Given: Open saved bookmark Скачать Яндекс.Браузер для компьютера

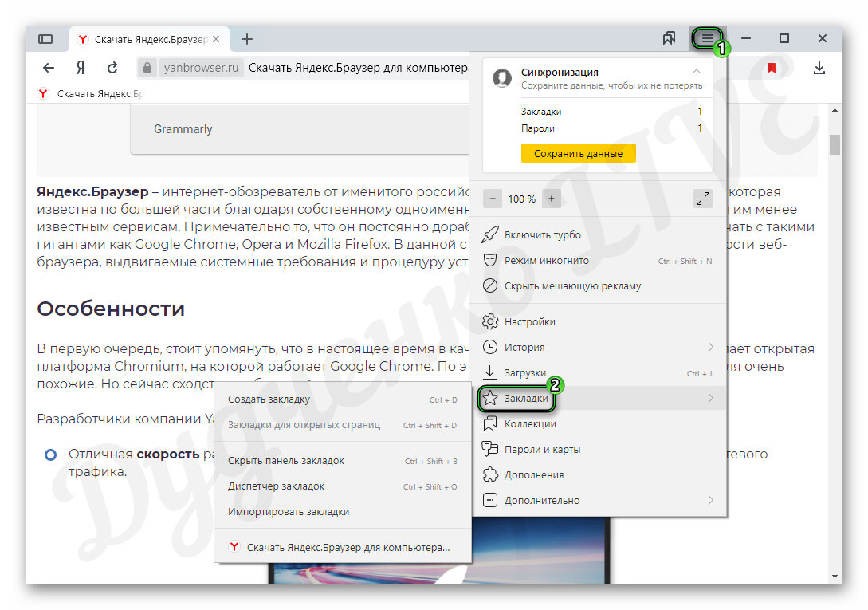Looking at the screenshot, I should (x=343, y=547).
